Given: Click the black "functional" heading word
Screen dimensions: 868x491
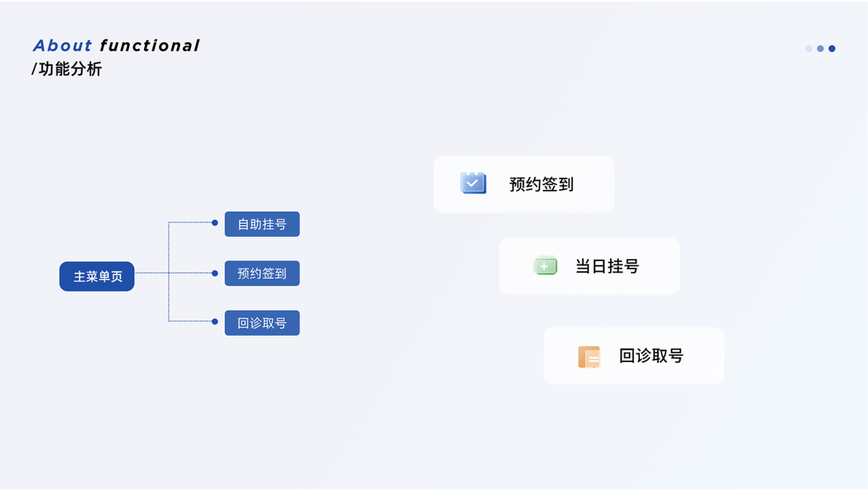Looking at the screenshot, I should tap(150, 46).
